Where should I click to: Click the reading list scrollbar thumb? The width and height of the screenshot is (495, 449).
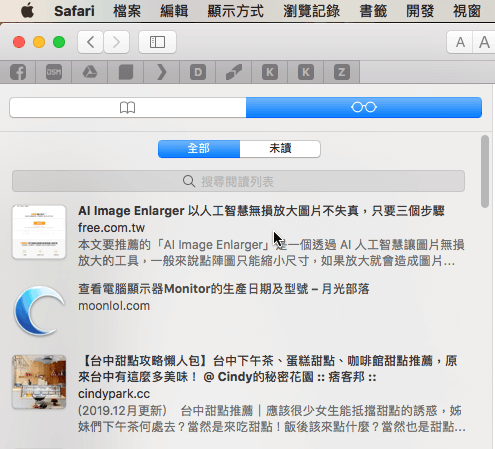(x=485, y=172)
